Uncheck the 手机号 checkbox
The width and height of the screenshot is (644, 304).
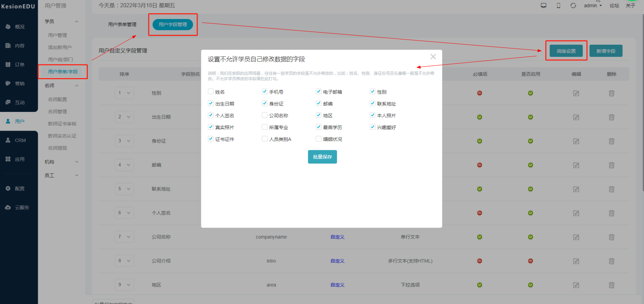[265, 92]
